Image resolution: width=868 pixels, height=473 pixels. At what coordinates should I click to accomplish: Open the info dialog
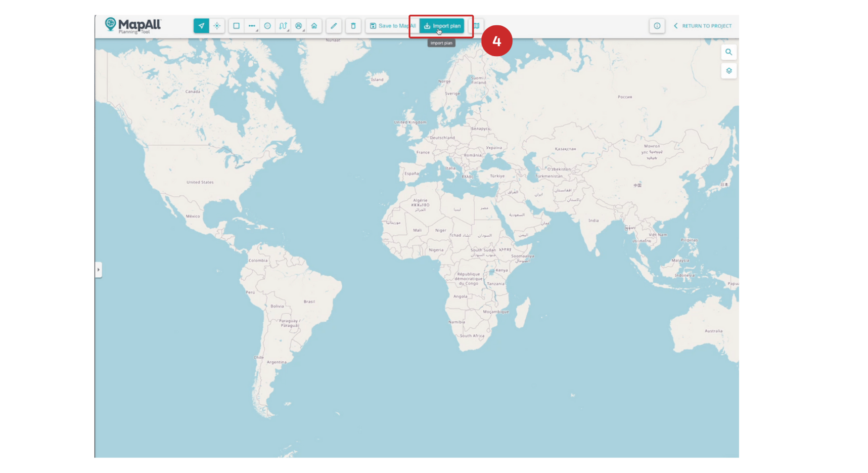tap(657, 26)
